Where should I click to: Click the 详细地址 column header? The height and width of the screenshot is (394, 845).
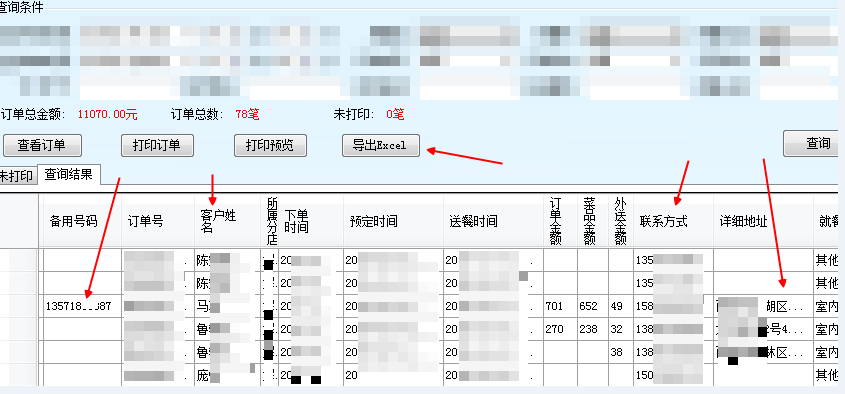(x=763, y=221)
